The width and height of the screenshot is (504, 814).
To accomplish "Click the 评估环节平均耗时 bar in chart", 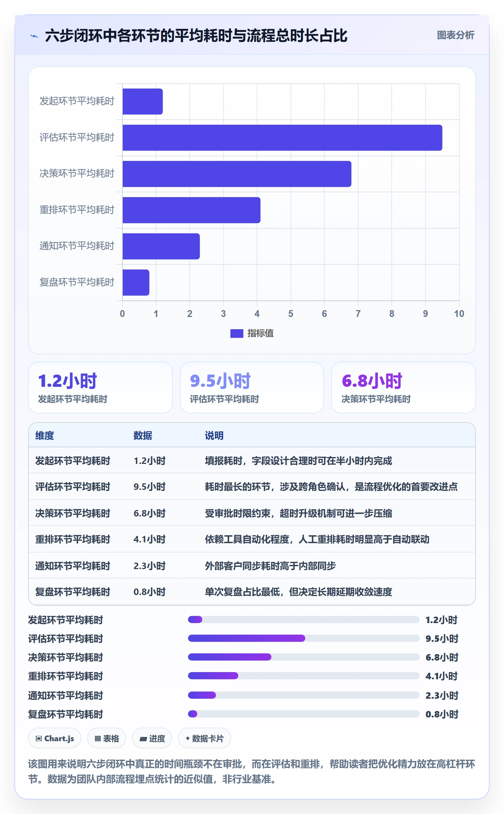I will (282, 138).
